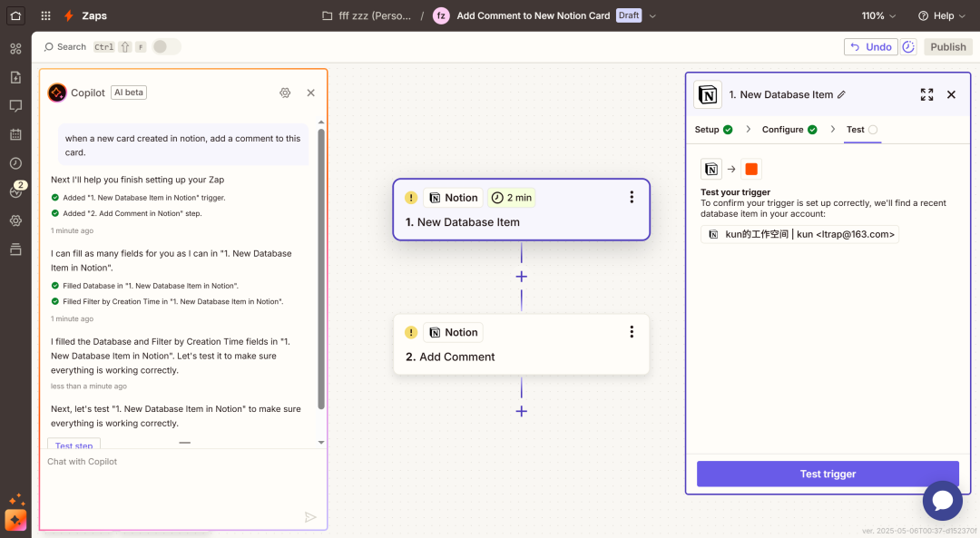Click the AI beta badge next to Copilot
Image resolution: width=980 pixels, height=538 pixels.
point(129,93)
